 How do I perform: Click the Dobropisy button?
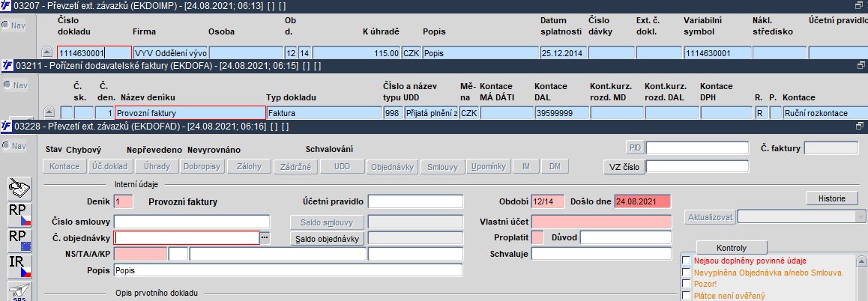click(x=202, y=166)
